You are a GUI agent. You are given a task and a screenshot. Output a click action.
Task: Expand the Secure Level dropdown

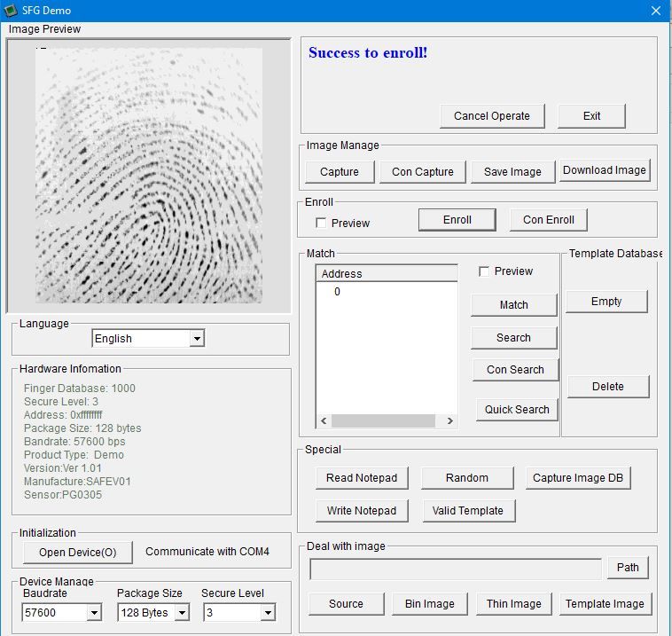pyautogui.click(x=267, y=613)
